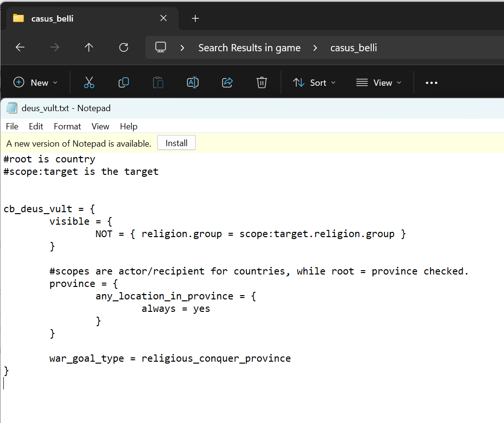The height and width of the screenshot is (423, 504).
Task: Select the casus_belli Explorer tab
Action: pos(92,18)
